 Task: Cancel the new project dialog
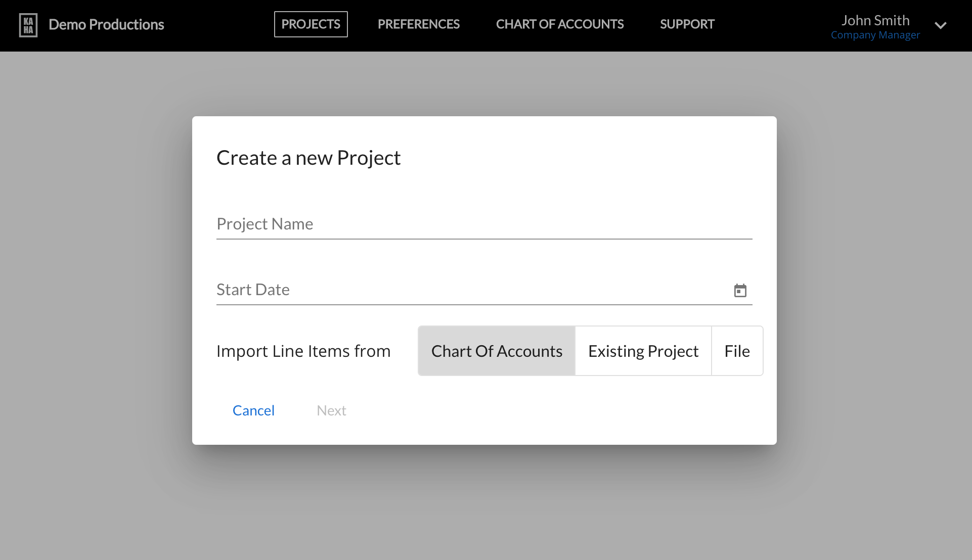click(x=253, y=410)
